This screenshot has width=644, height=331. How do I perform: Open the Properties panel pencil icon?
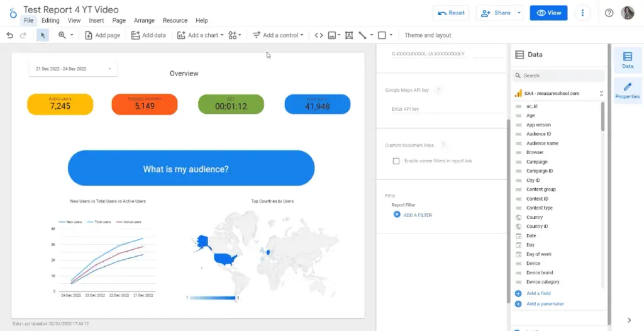click(627, 91)
